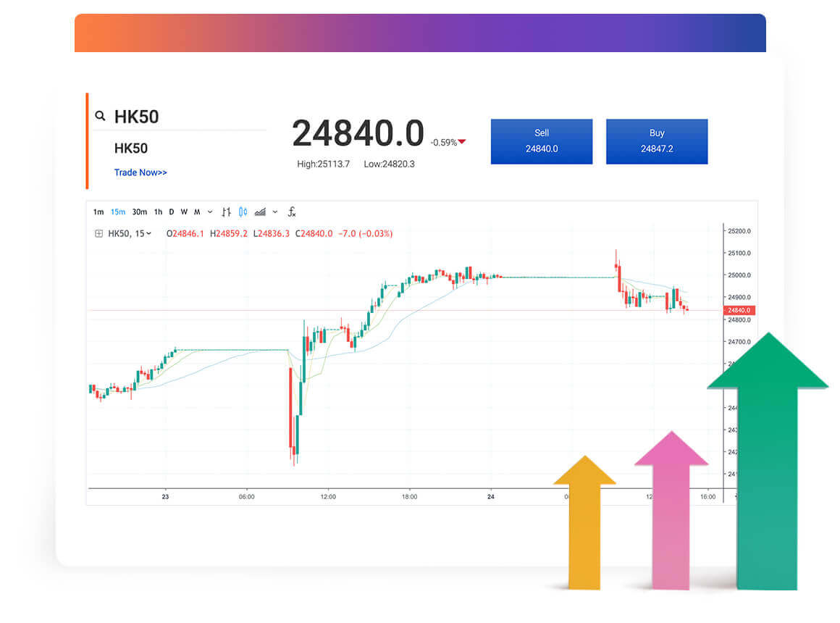Open the fx indicators tool
This screenshot has width=840, height=623.
pyautogui.click(x=292, y=212)
